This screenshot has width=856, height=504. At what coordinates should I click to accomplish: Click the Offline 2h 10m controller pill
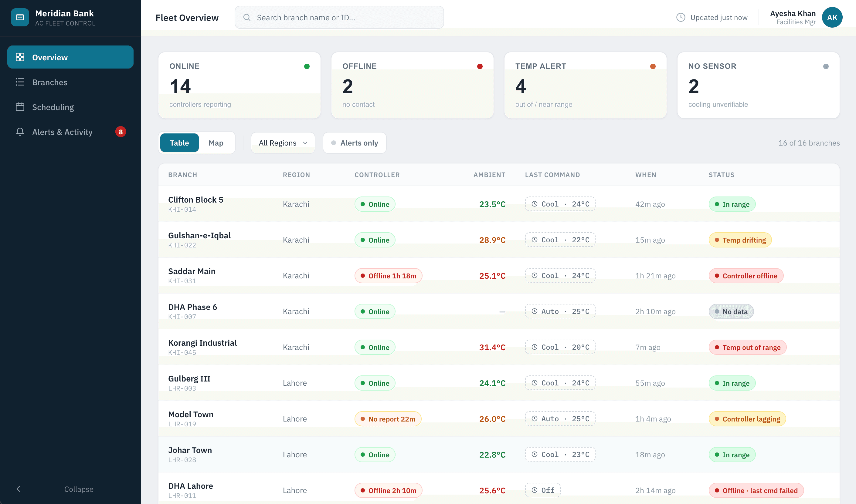(x=388, y=490)
